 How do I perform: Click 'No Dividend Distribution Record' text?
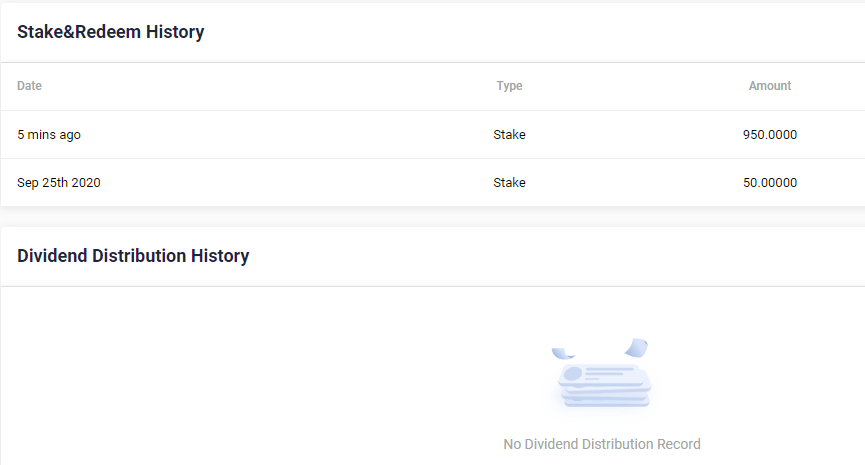[602, 444]
